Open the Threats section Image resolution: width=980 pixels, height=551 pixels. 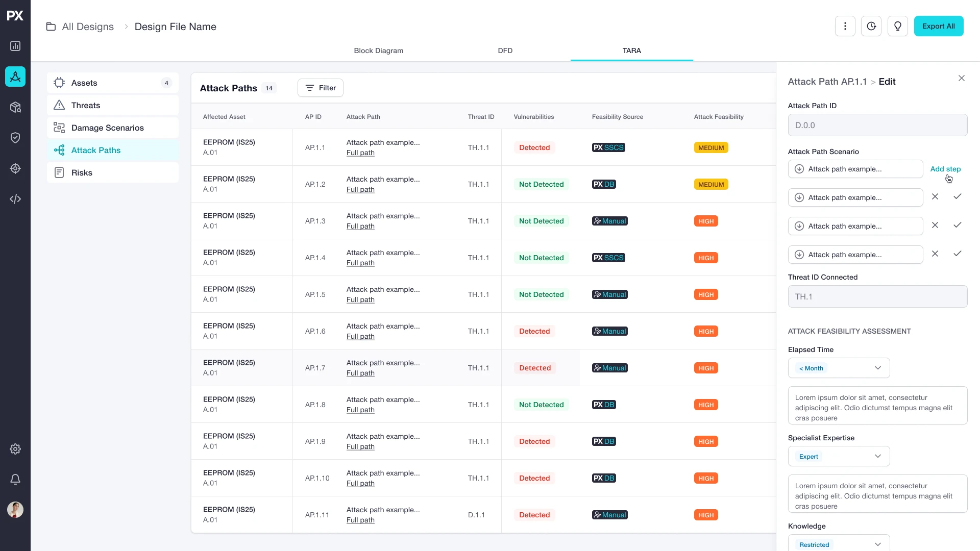(113, 105)
